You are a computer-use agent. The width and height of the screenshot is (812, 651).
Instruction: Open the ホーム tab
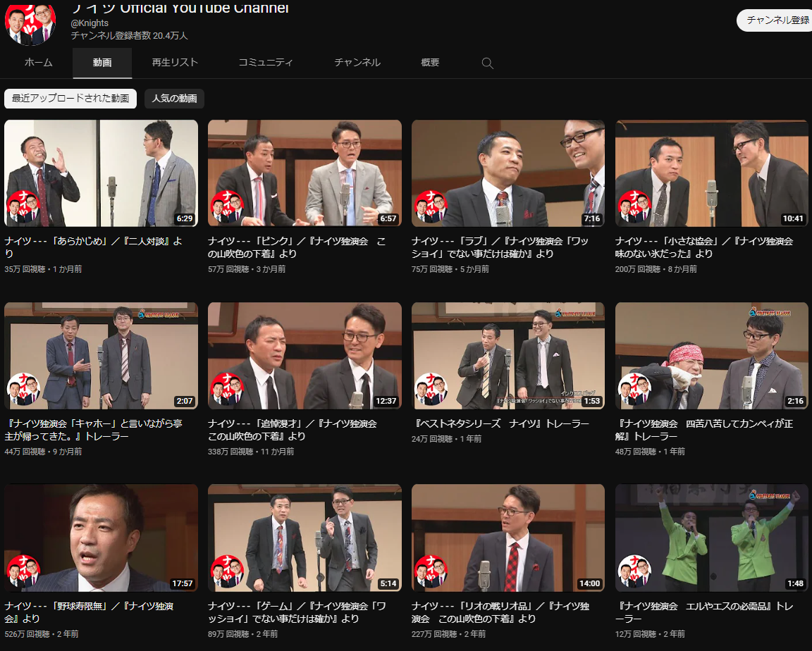click(x=38, y=63)
